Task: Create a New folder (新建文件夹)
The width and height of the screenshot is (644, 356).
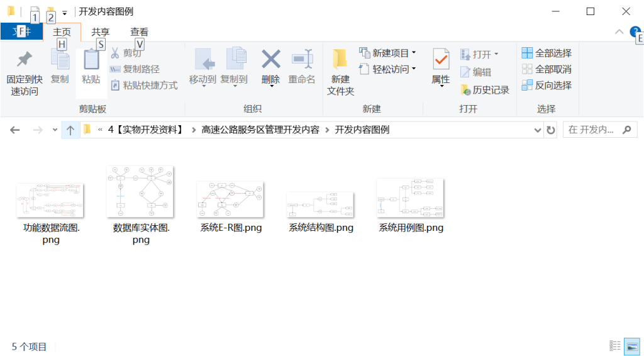Action: click(x=340, y=72)
